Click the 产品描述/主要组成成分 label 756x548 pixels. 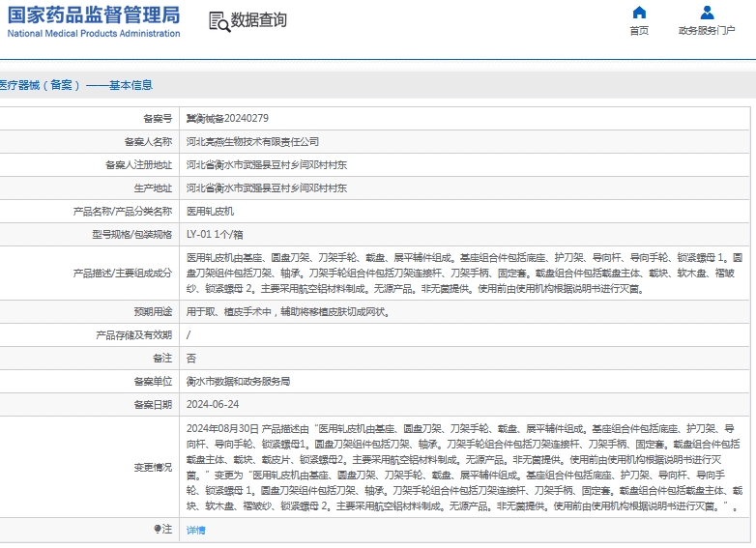(x=123, y=274)
